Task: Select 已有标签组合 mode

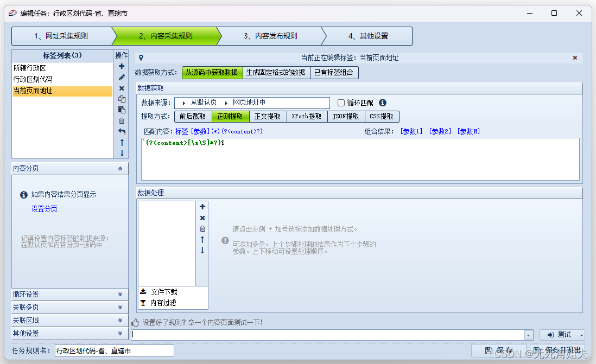Action: click(x=334, y=73)
